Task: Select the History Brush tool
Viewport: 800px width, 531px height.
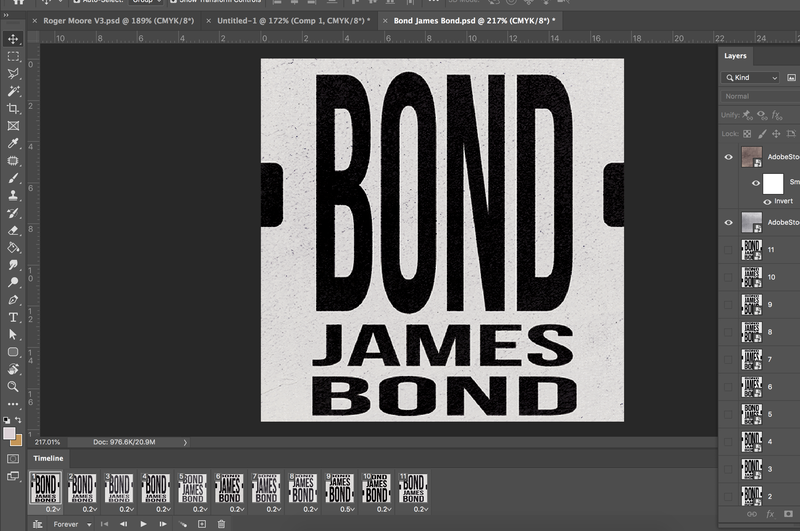Action: click(x=13, y=213)
